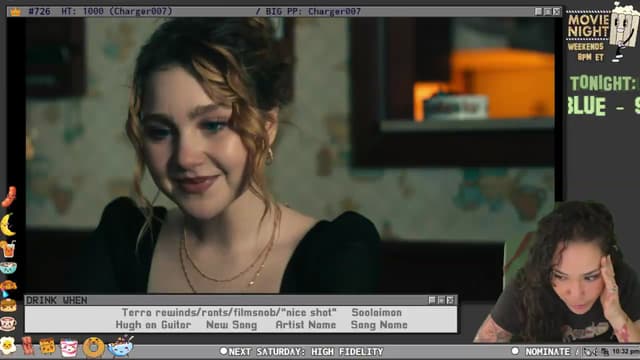Click the blue ice cream bowl icon
Viewport: 640px width, 360px height.
pyautogui.click(x=121, y=346)
